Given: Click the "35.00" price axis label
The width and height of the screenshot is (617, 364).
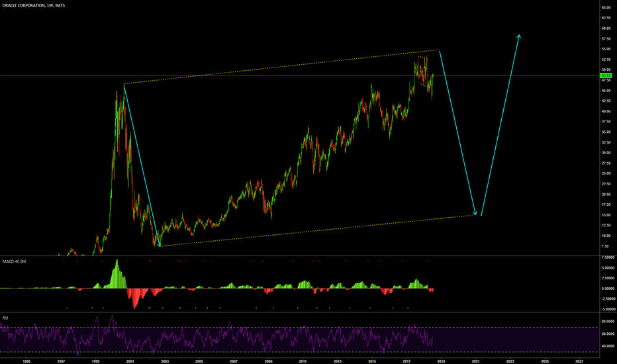Looking at the screenshot, I should tap(606, 132).
